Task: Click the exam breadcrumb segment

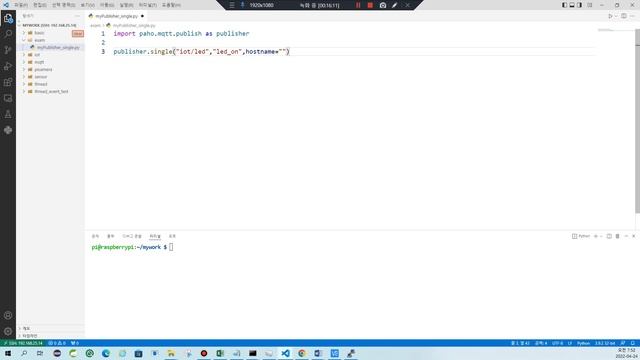Action: [x=95, y=25]
